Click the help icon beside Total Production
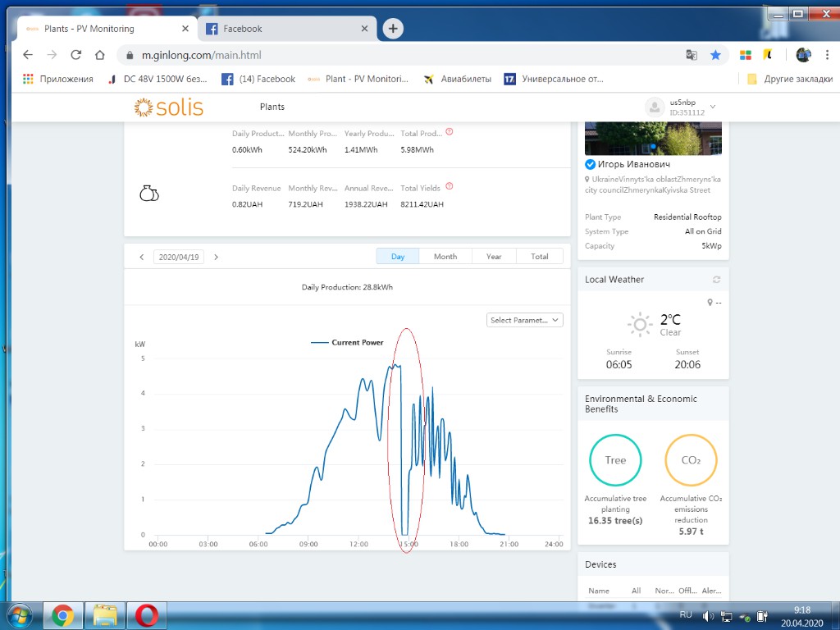This screenshot has height=630, width=840. 449,132
